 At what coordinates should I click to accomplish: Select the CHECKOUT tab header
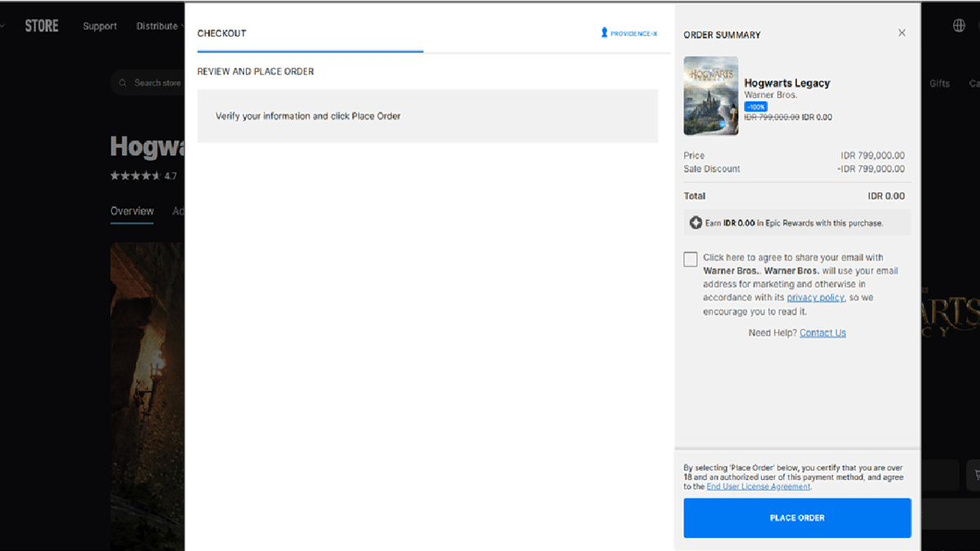(221, 33)
